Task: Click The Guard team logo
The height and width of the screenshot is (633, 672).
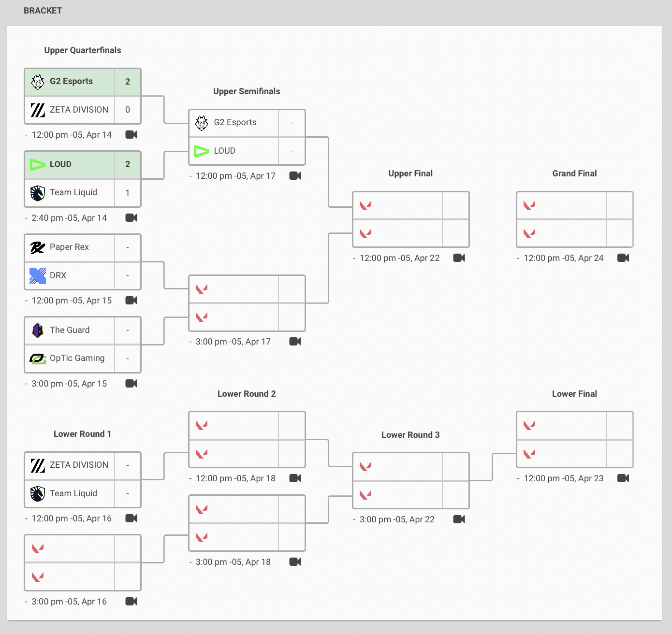Action: pos(38,331)
